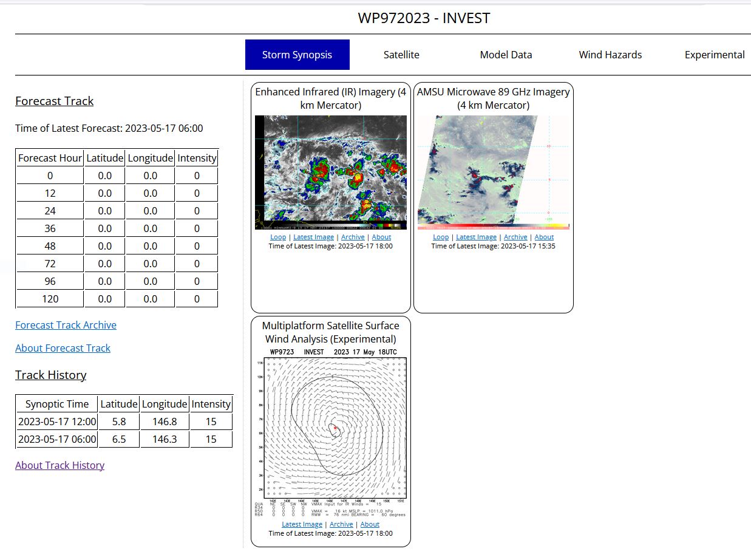Image resolution: width=751 pixels, height=560 pixels.
Task: Click the About Forecast Track link
Action: click(63, 348)
